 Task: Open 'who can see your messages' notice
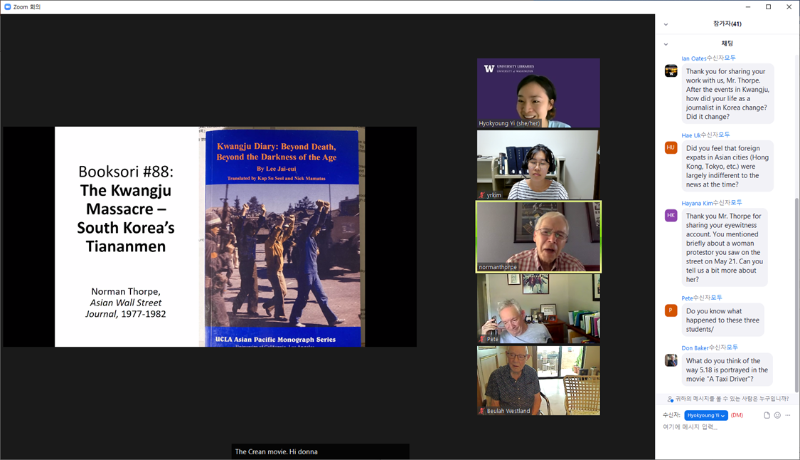(x=732, y=398)
